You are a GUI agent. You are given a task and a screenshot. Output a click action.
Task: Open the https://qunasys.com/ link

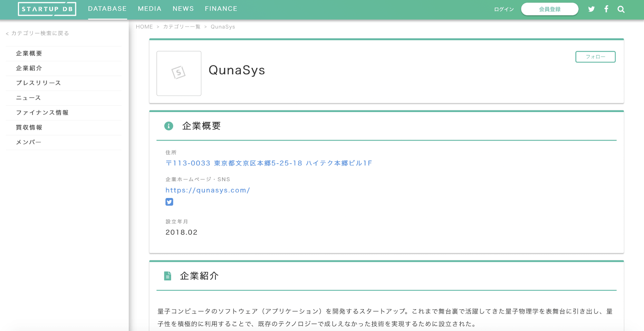[208, 190]
